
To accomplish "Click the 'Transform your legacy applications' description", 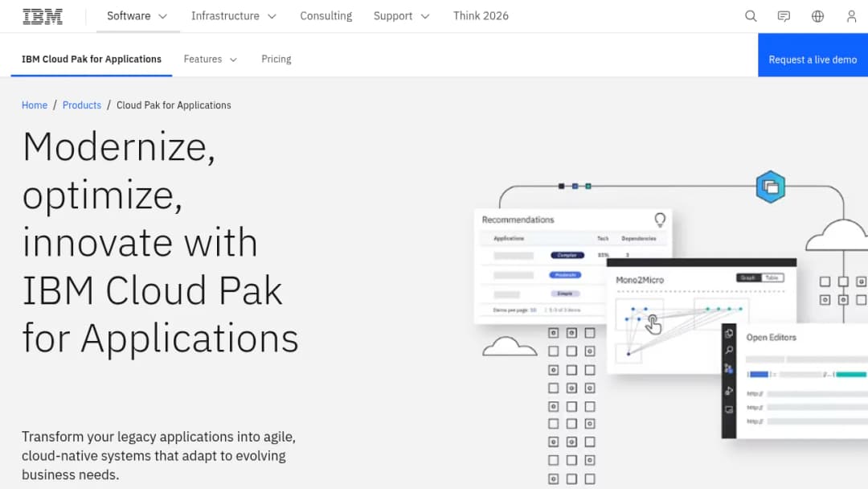I will tap(159, 456).
